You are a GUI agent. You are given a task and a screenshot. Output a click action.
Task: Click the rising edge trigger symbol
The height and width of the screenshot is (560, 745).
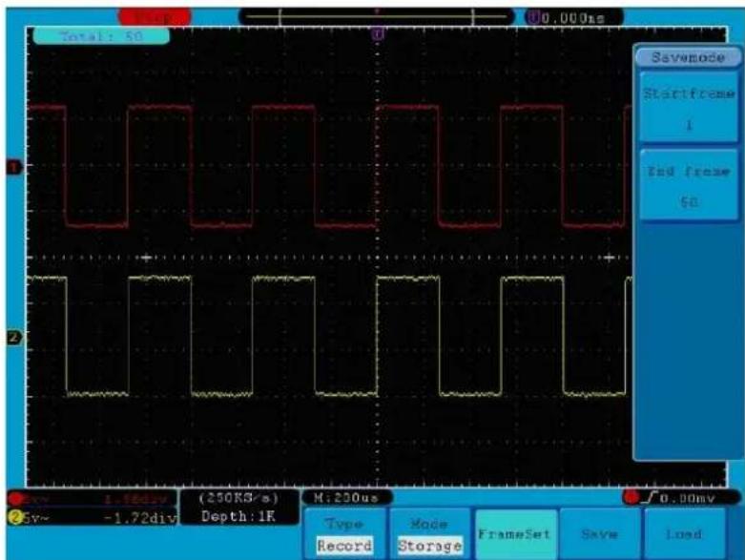click(x=649, y=498)
